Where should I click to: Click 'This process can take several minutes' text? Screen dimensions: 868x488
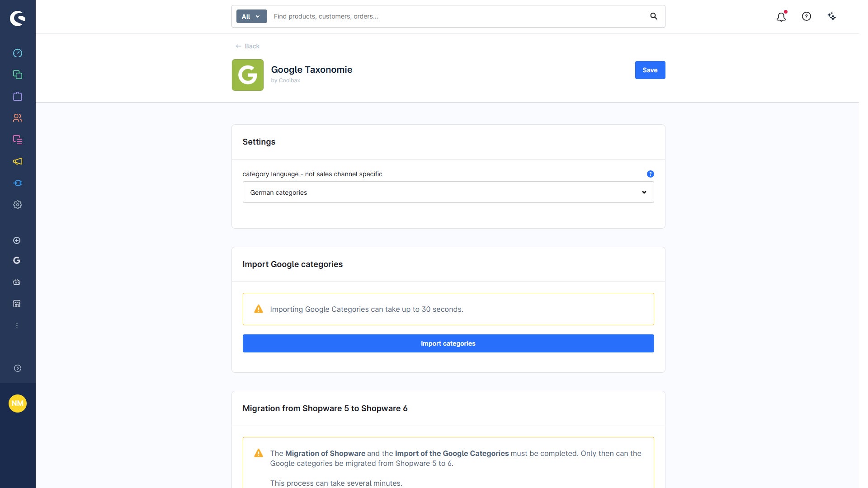336,483
